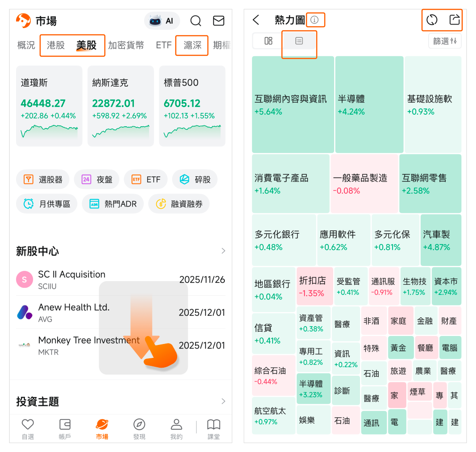This screenshot has height=452, width=476.
Task: Click the heatmap info icon
Action: [315, 20]
